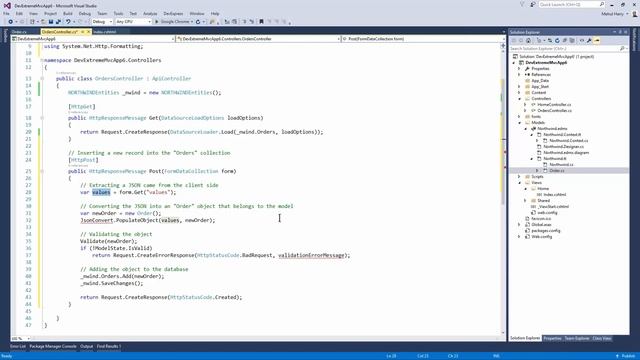Viewport: 640px width, 360px height.
Task: Switch to the Index.cshtml editor tab
Action: pos(104,32)
